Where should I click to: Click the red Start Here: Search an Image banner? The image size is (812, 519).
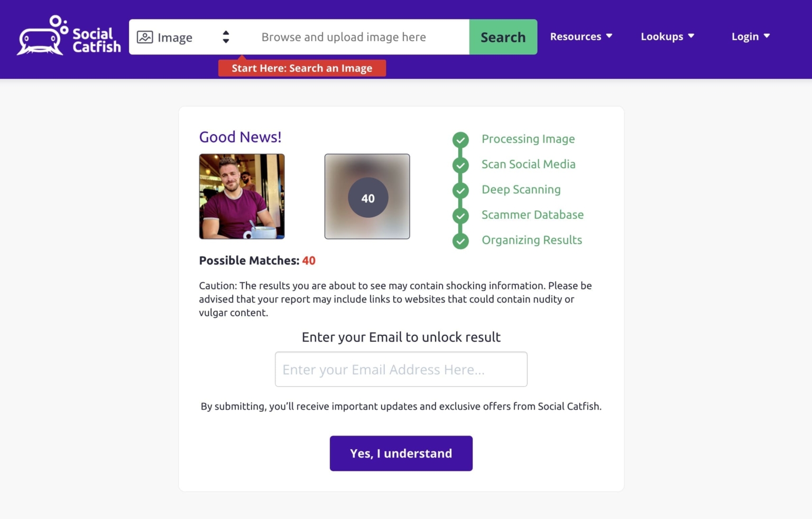pos(302,68)
